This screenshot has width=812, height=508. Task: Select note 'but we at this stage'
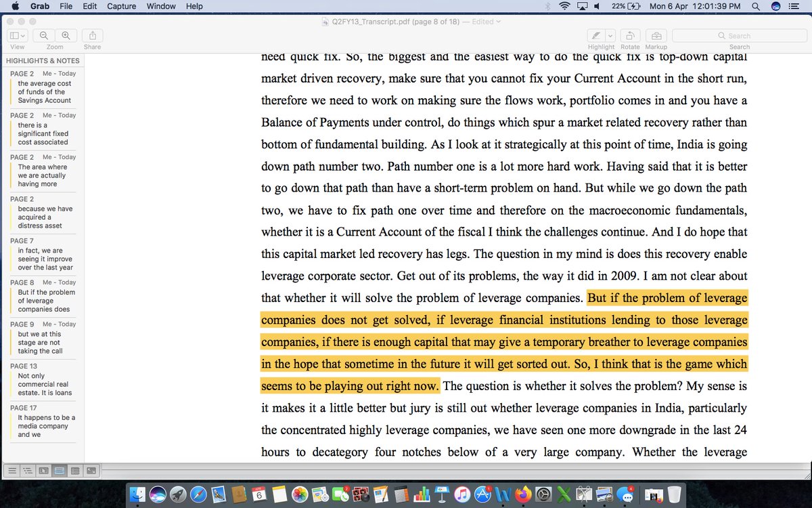pyautogui.click(x=44, y=338)
